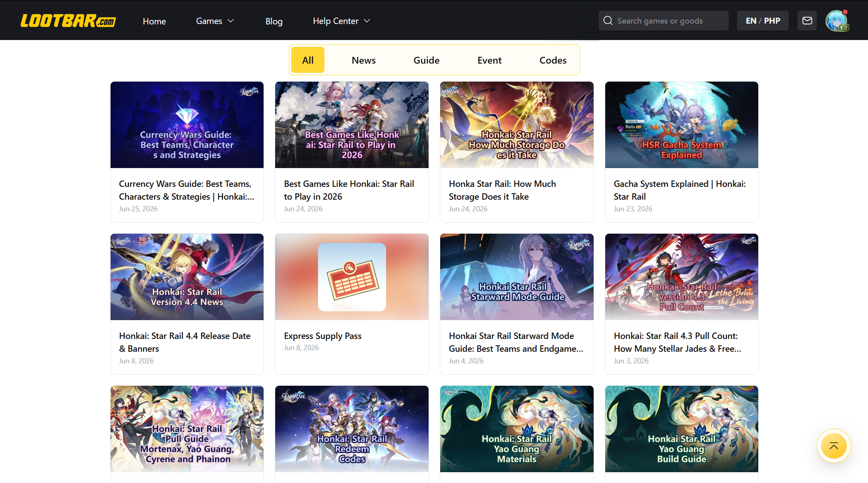This screenshot has height=483, width=868.
Task: Open the Help Center menu label
Action: 336,21
